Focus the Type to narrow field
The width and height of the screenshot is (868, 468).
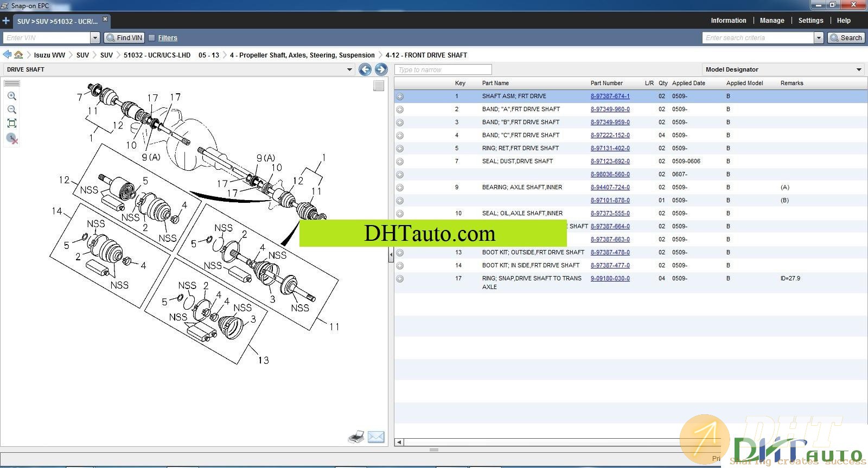(x=443, y=69)
